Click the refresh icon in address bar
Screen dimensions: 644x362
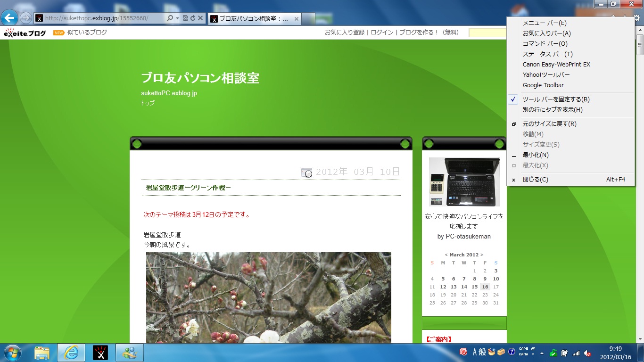click(193, 18)
